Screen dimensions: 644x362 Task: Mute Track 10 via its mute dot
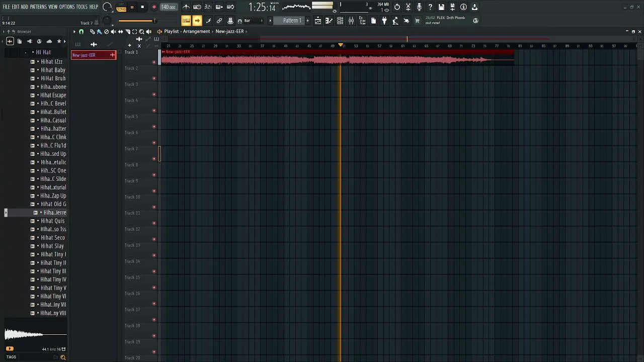(x=154, y=207)
